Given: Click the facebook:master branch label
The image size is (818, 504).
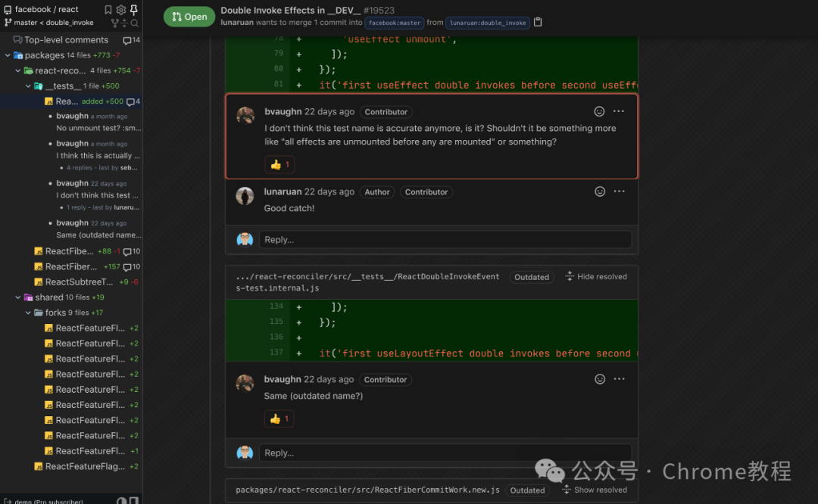Looking at the screenshot, I should click(395, 23).
